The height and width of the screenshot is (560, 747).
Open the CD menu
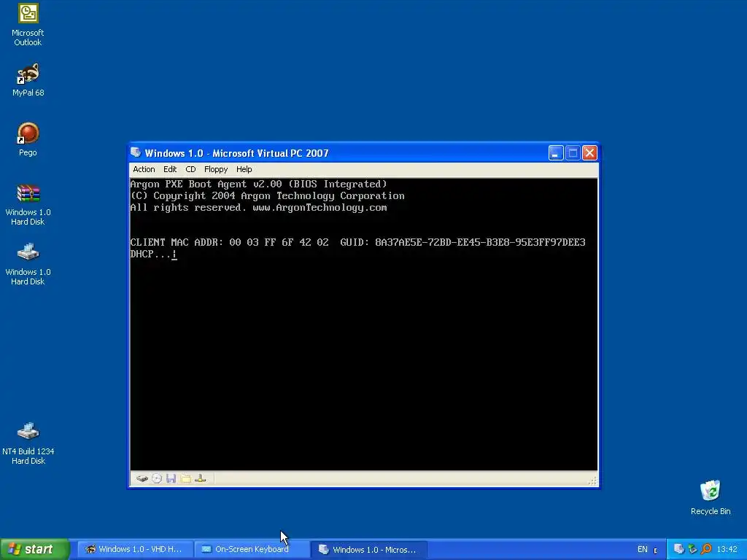tap(190, 169)
